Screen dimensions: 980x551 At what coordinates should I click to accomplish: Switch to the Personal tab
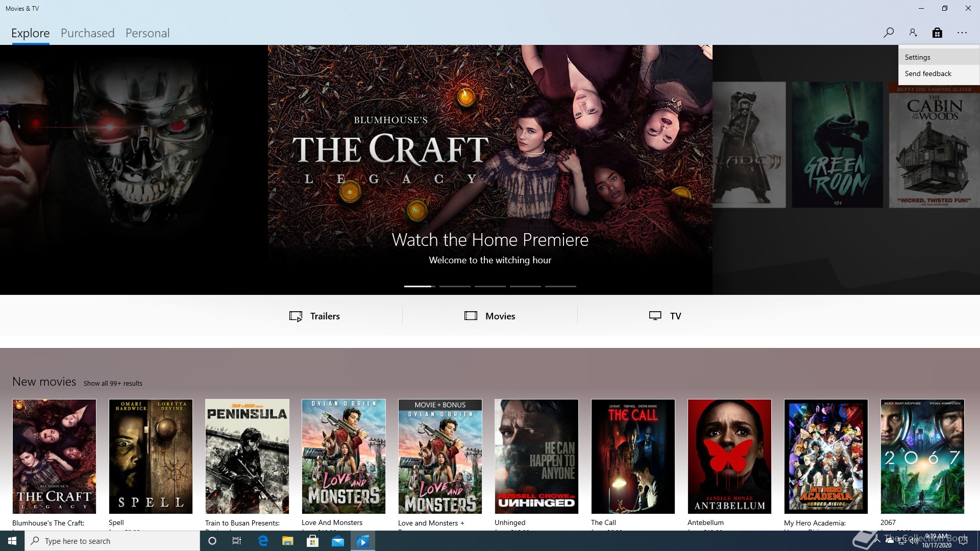coord(148,33)
